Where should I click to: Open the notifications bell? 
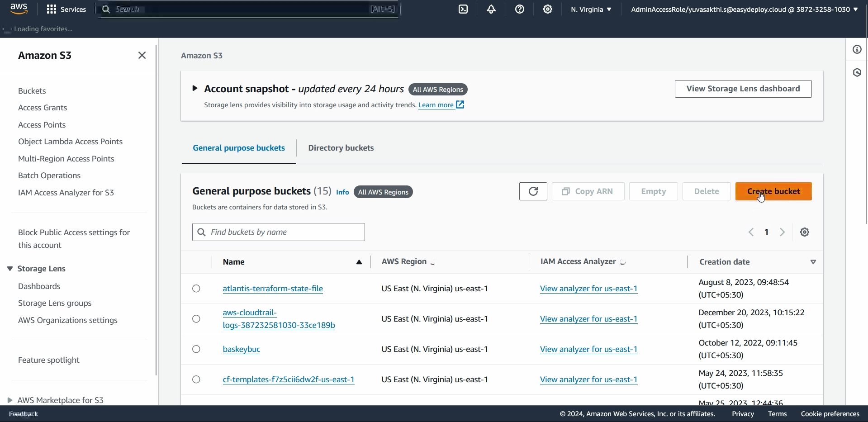coord(491,9)
